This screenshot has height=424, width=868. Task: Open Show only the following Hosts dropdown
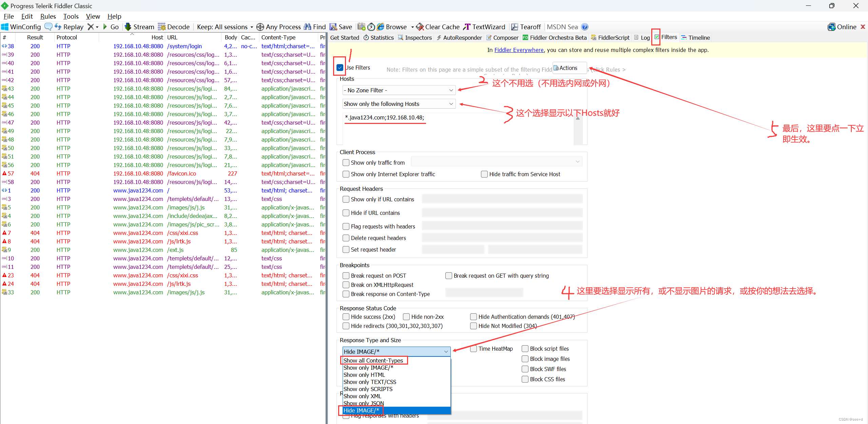tap(398, 104)
